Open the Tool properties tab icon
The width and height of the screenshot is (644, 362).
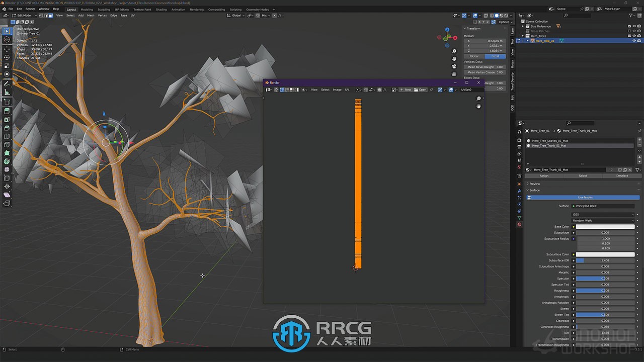(x=519, y=131)
